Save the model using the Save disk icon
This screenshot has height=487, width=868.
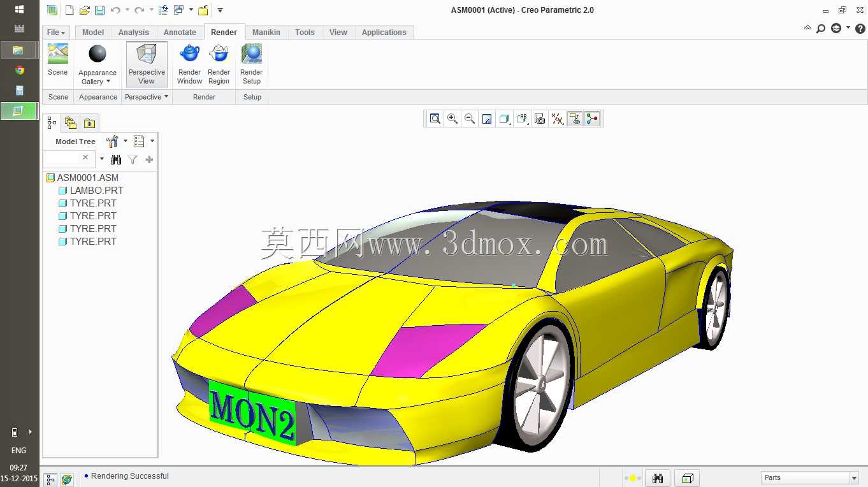pos(99,10)
